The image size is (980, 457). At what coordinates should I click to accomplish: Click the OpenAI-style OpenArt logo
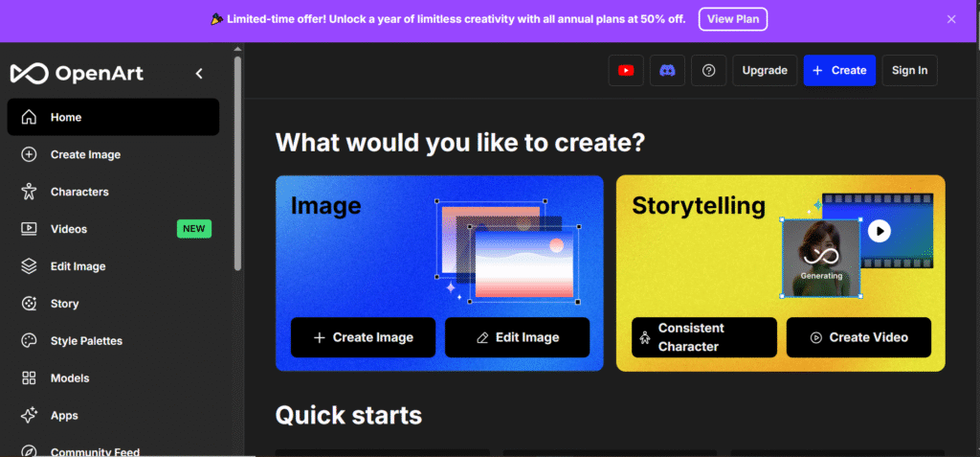click(x=77, y=73)
